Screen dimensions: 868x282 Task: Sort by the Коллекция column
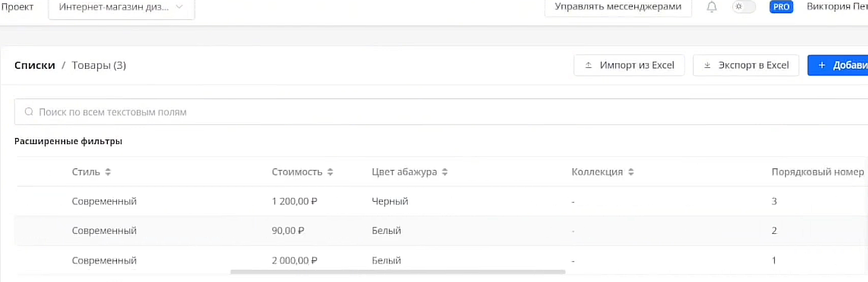click(x=631, y=172)
